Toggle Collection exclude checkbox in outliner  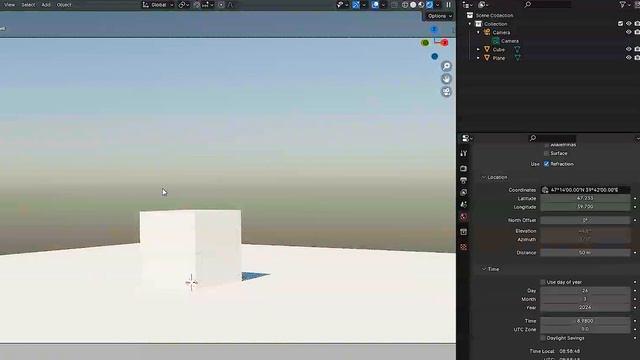pos(620,24)
